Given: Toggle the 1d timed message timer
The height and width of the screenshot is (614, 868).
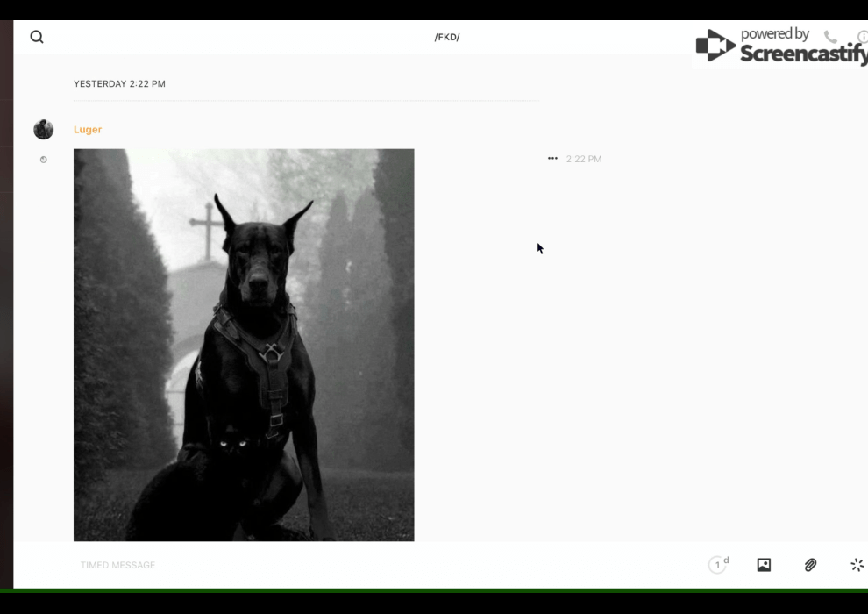Looking at the screenshot, I should point(718,565).
